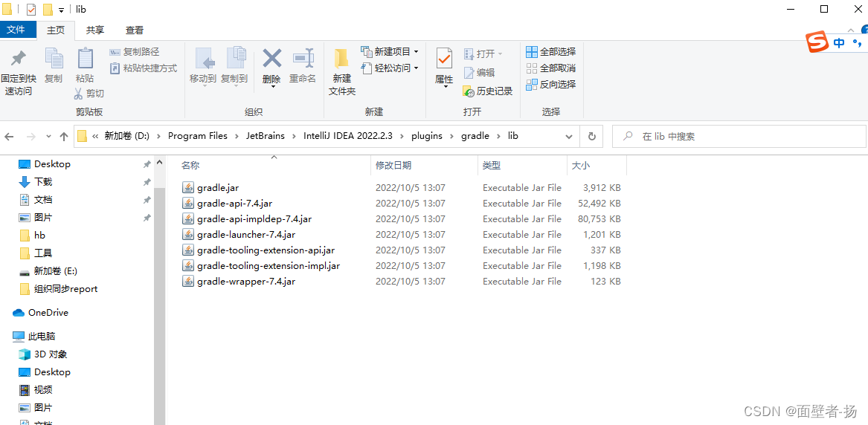Viewport: 868px width, 425px height.
Task: Click plugins in the address path
Action: 427,136
